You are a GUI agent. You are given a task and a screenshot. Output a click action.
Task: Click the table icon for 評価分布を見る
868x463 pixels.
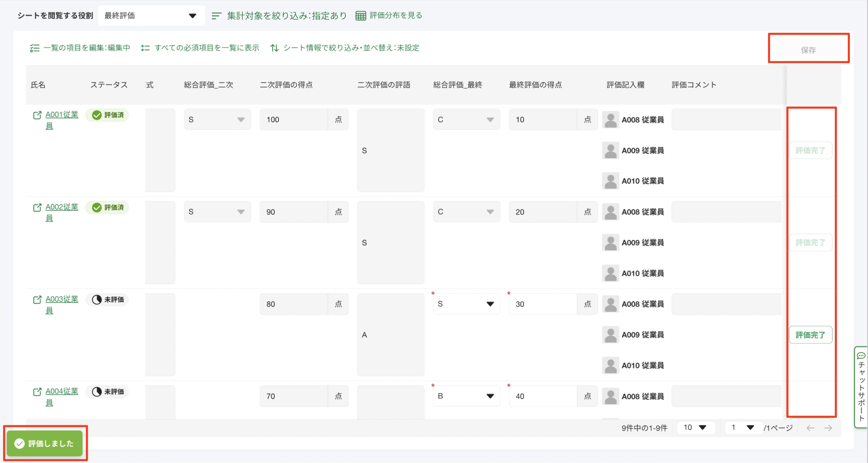tap(360, 16)
